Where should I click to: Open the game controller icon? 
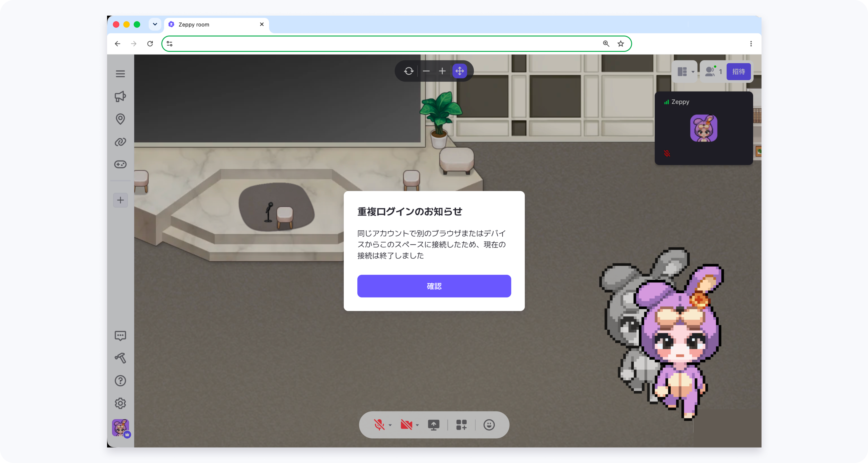pos(120,164)
